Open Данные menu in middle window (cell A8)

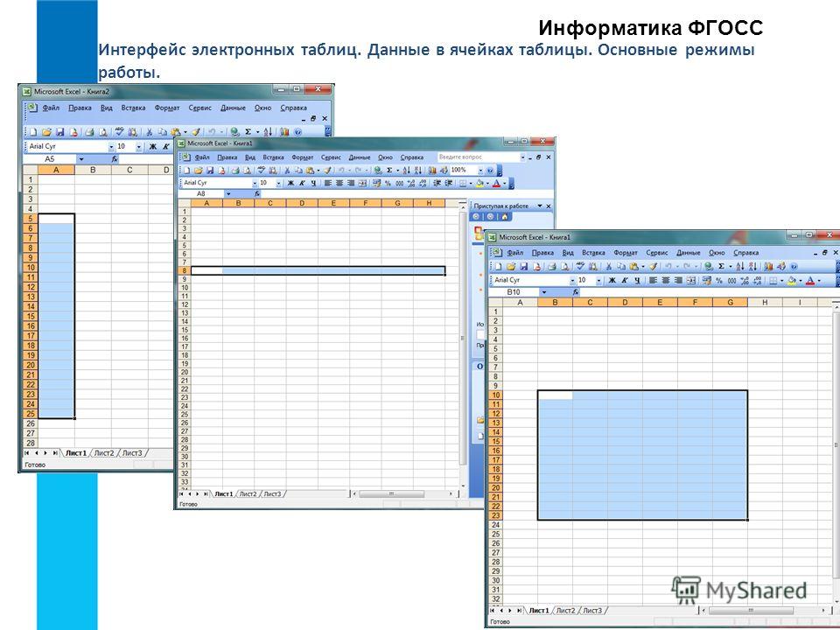point(360,157)
